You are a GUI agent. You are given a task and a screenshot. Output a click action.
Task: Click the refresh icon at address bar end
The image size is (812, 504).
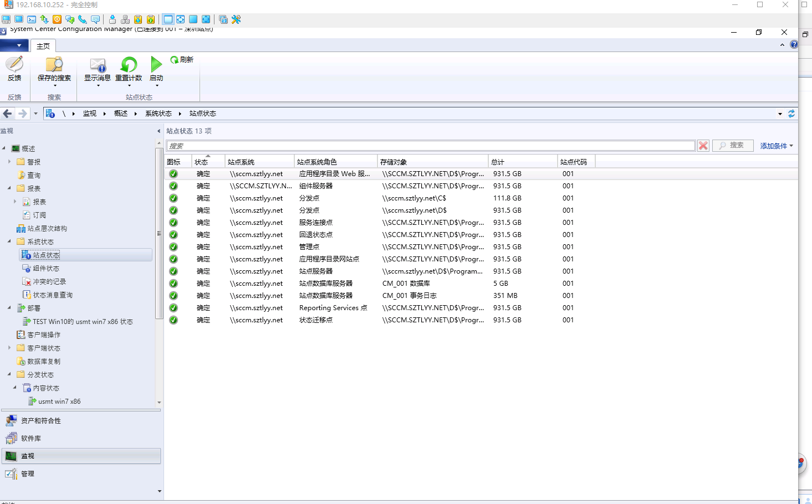click(791, 114)
